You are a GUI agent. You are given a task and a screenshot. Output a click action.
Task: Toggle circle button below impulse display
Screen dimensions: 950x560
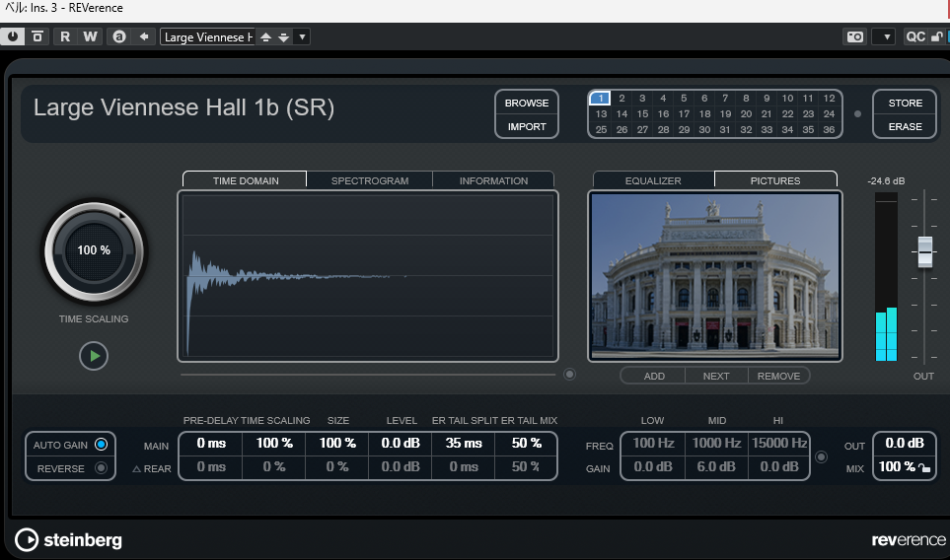[569, 374]
